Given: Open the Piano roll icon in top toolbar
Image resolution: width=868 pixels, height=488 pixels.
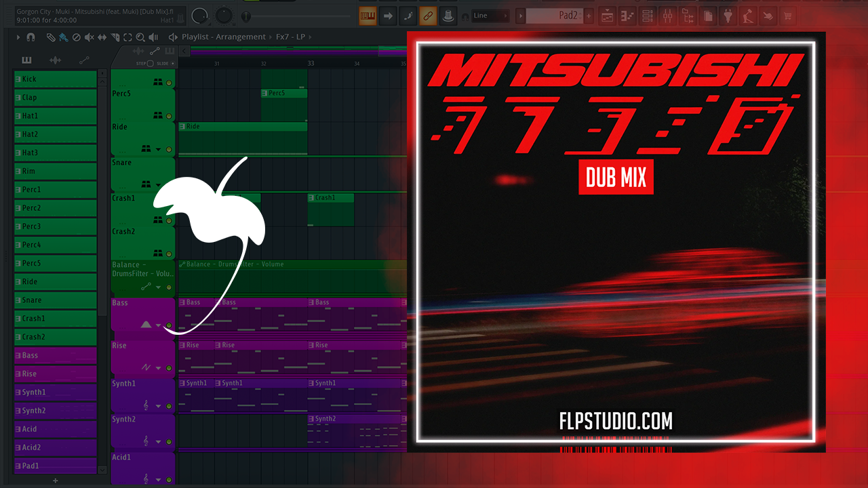Looking at the screenshot, I should pyautogui.click(x=627, y=16).
